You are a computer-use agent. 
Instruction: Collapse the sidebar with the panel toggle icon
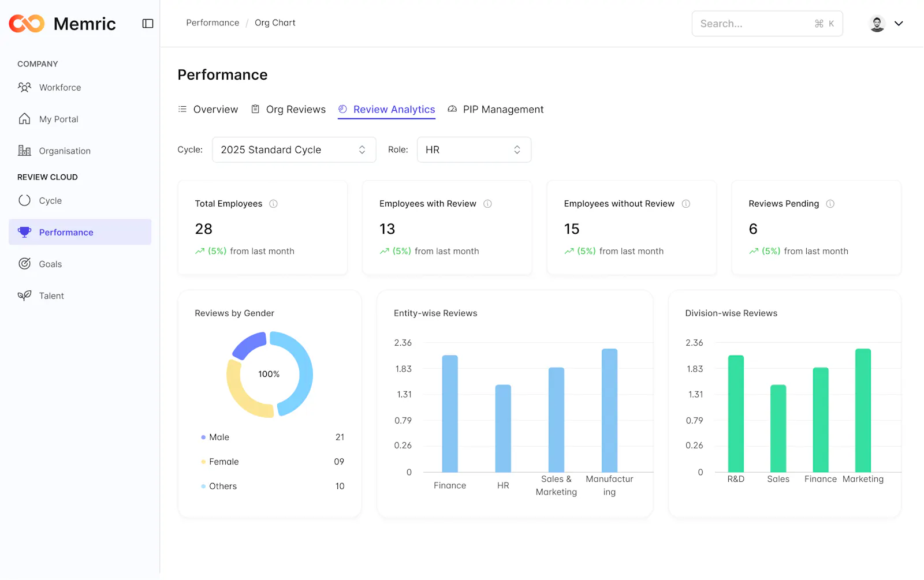(148, 24)
